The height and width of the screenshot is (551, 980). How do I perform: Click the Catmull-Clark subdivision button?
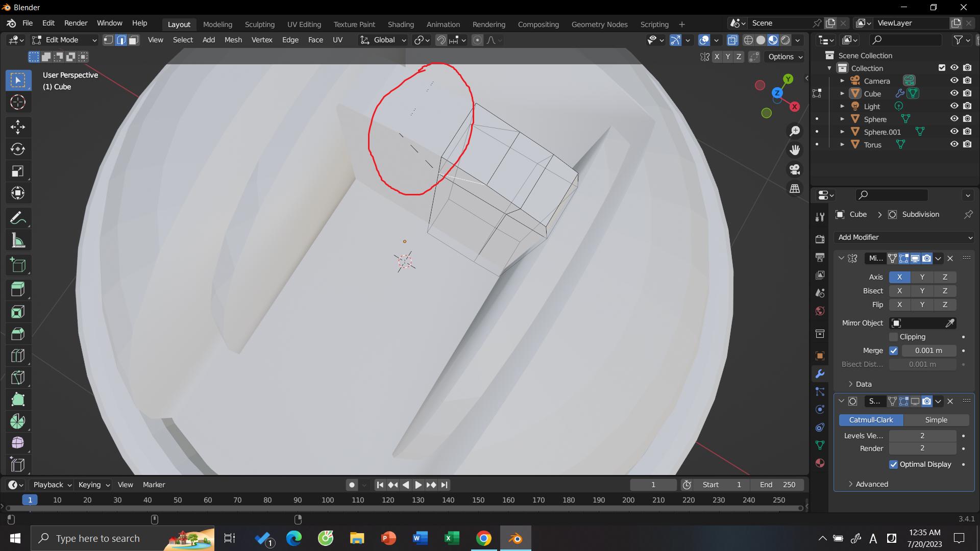(870, 420)
